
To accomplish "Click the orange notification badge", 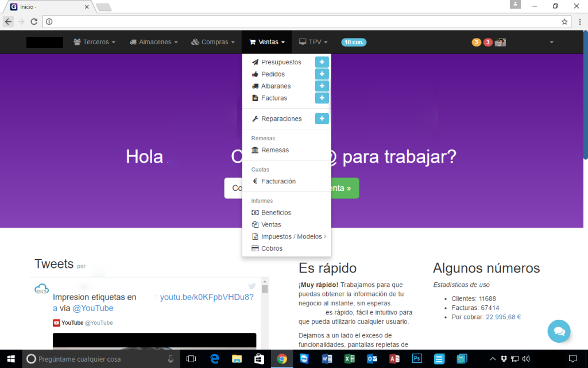I will click(476, 43).
